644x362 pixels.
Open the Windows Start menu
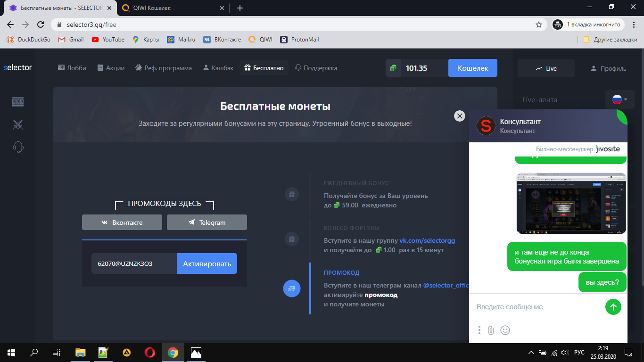(x=11, y=352)
